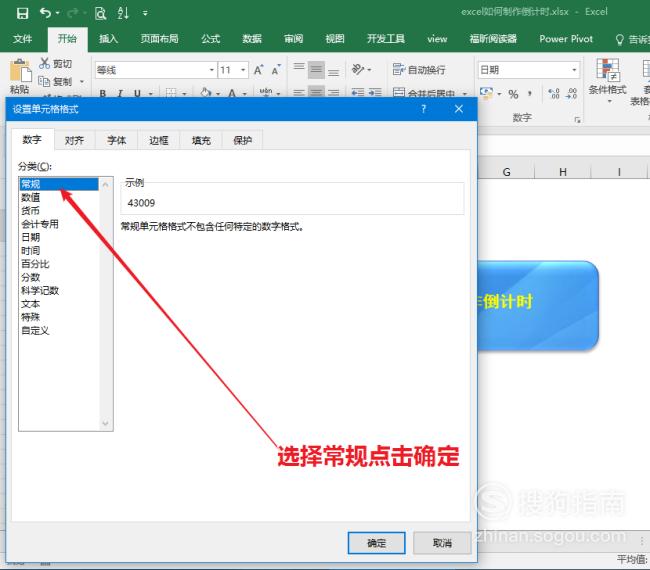The height and width of the screenshot is (570, 650).
Task: Select 会计专用 in category list
Action: tap(59, 224)
